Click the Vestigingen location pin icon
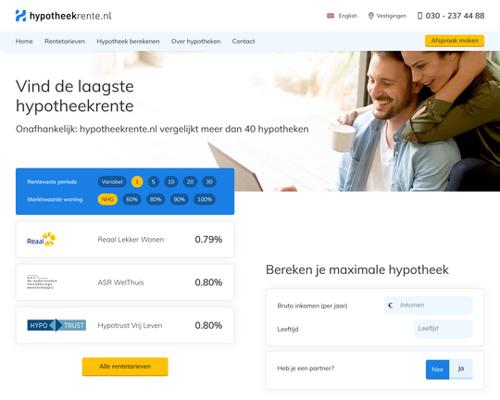Screen dimensions: 500x400 click(371, 16)
